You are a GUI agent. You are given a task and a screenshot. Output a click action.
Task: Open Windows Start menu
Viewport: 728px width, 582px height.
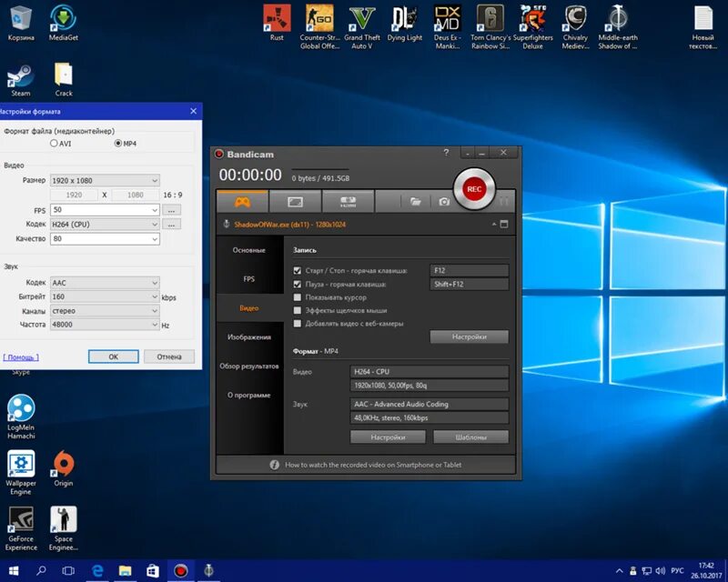click(14, 570)
